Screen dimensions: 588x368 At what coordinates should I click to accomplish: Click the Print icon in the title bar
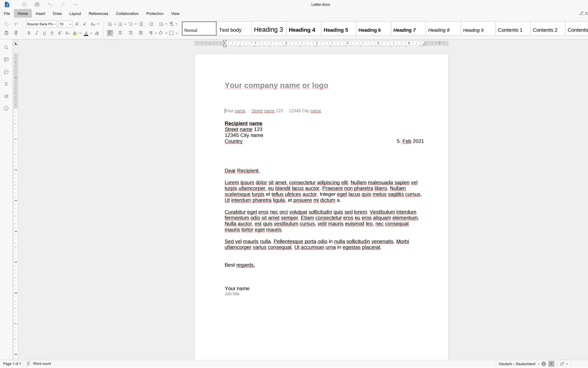pyautogui.click(x=37, y=4)
